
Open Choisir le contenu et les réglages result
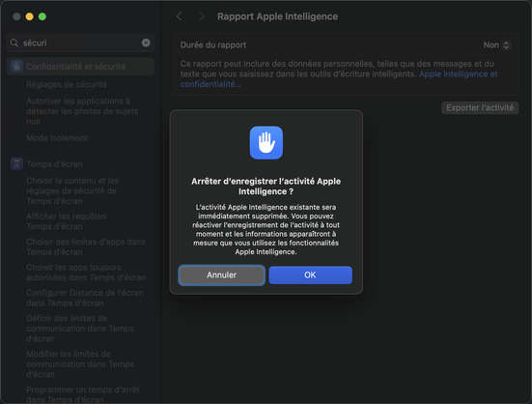point(72,190)
